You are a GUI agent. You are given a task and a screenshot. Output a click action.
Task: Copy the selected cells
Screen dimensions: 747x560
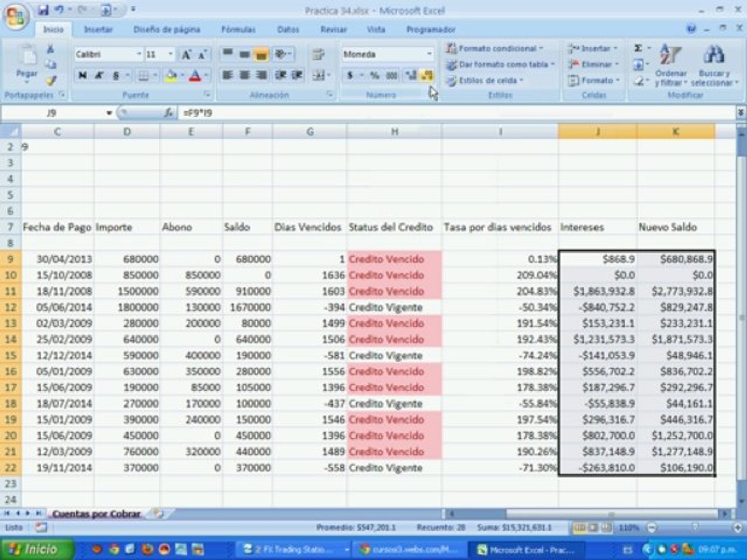click(x=50, y=64)
